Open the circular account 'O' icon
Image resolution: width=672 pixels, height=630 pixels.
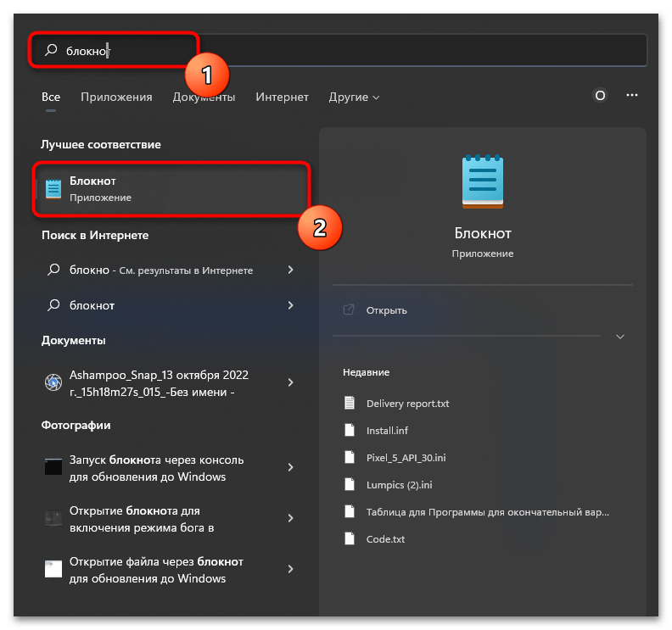coord(600,95)
